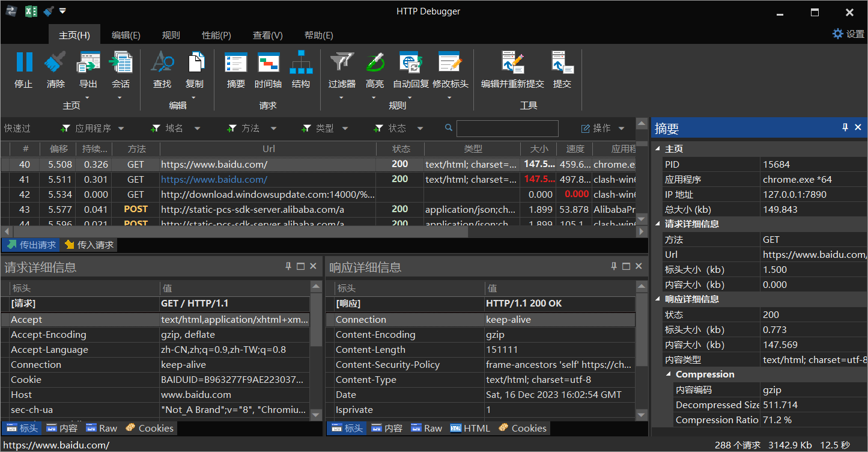868x452 pixels.
Task: Collapse the Compression section in the summary
Action: point(667,374)
